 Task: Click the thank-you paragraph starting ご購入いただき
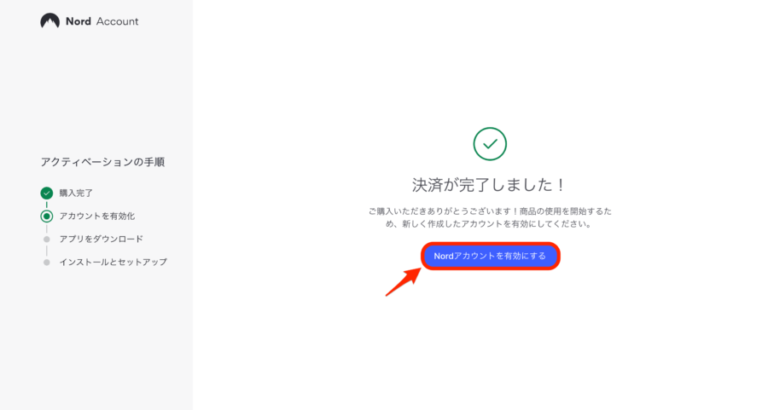point(490,217)
